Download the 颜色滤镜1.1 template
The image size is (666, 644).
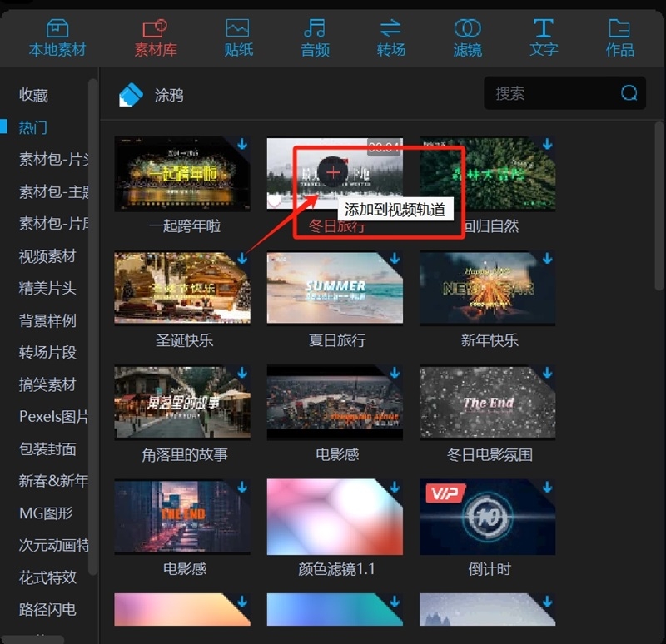395,487
